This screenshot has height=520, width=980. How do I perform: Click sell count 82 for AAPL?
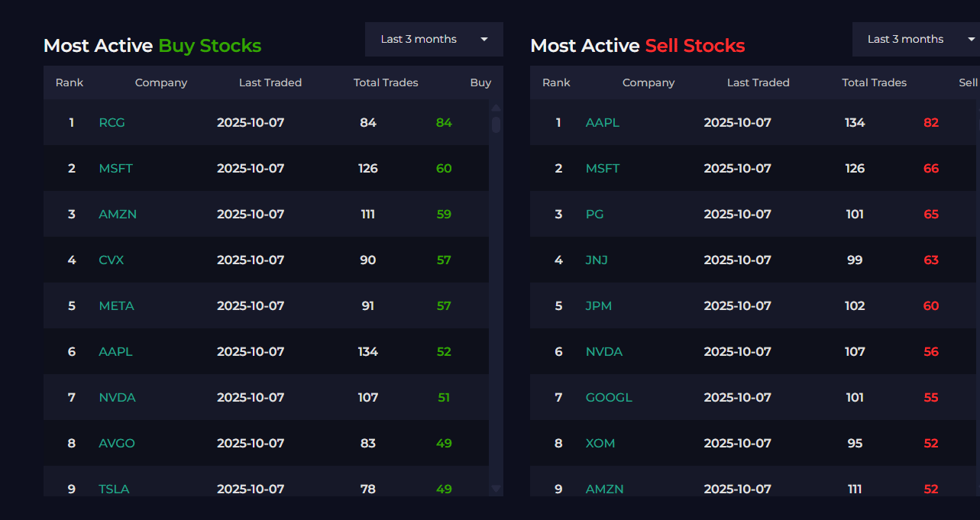931,122
